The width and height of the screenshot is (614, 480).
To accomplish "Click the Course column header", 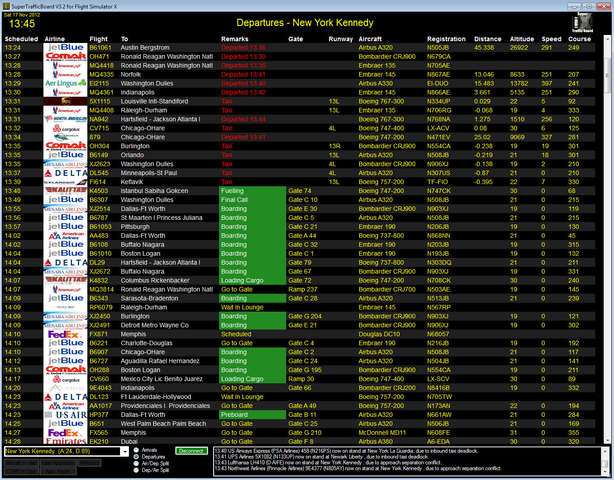I will pyautogui.click(x=580, y=39).
